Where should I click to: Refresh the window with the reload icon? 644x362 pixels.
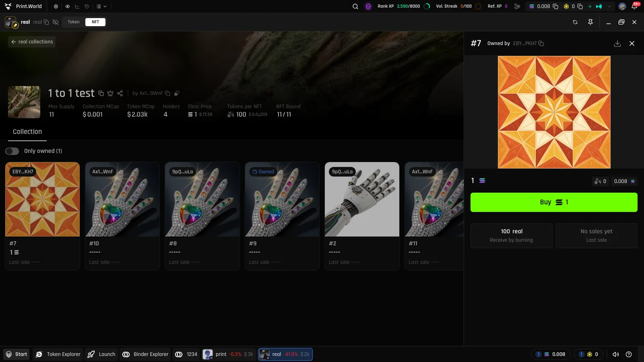tap(575, 22)
